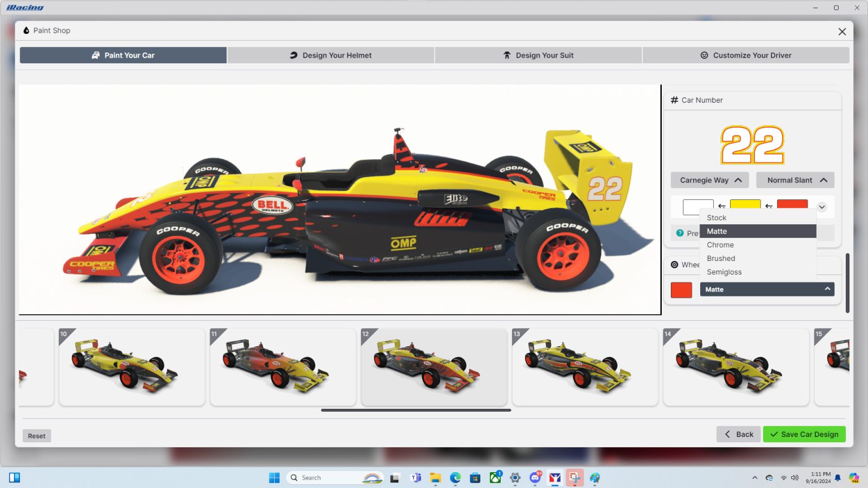Open Microsoft Edge from the taskbar
This screenshot has width=868, height=488.
(x=455, y=477)
